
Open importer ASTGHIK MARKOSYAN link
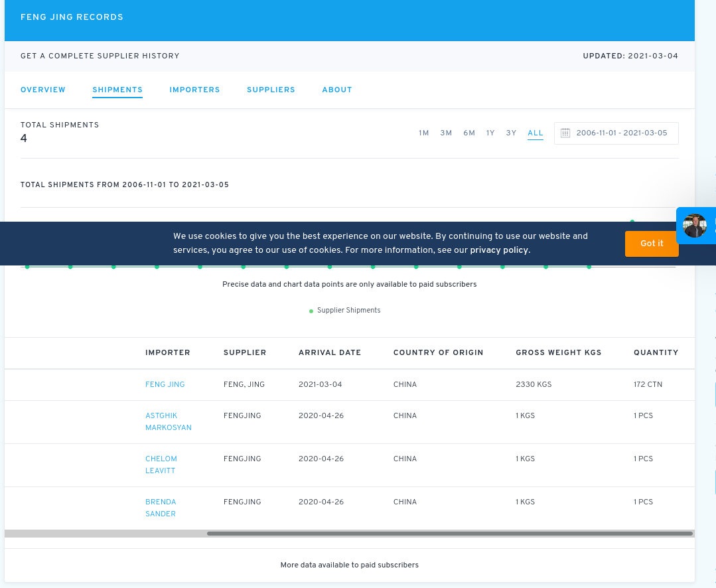pyautogui.click(x=169, y=421)
